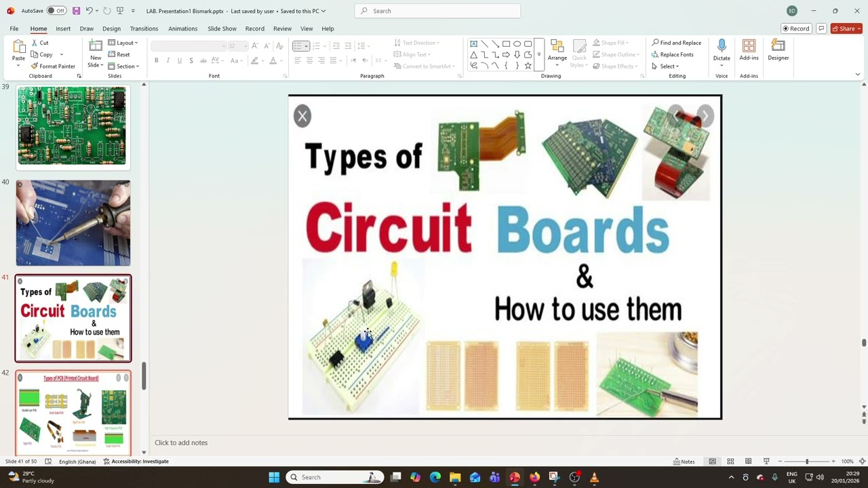Open the Add-ins panel
The height and width of the screenshot is (488, 868).
(x=749, y=51)
